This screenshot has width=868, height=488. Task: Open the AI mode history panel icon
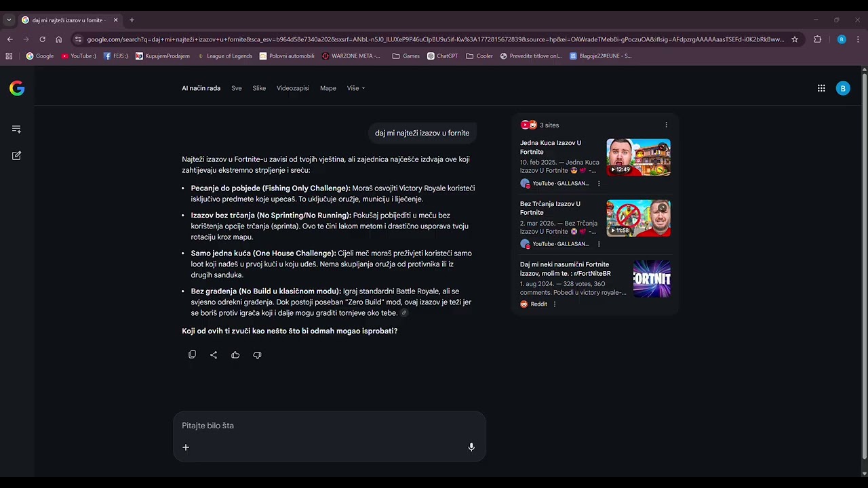click(17, 129)
